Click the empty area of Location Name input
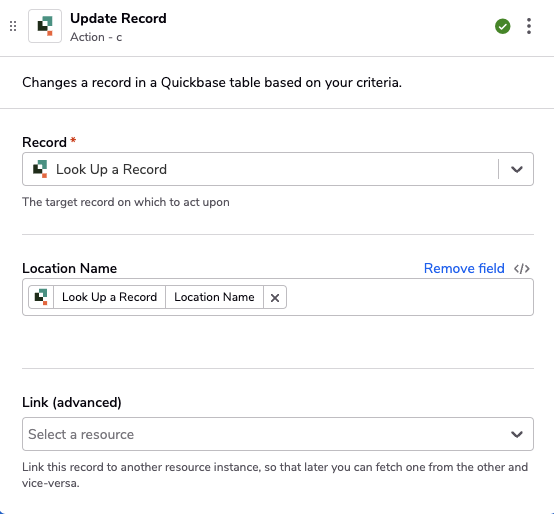The width and height of the screenshot is (554, 514). pyautogui.click(x=410, y=297)
